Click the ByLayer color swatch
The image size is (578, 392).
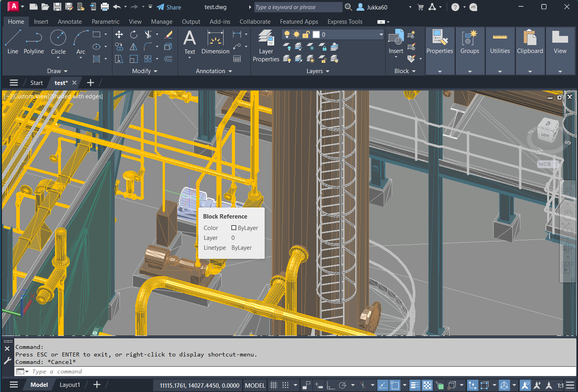234,228
